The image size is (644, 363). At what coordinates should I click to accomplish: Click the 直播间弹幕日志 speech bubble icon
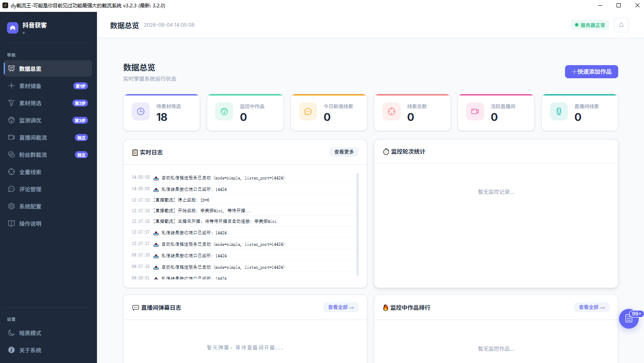click(x=135, y=308)
